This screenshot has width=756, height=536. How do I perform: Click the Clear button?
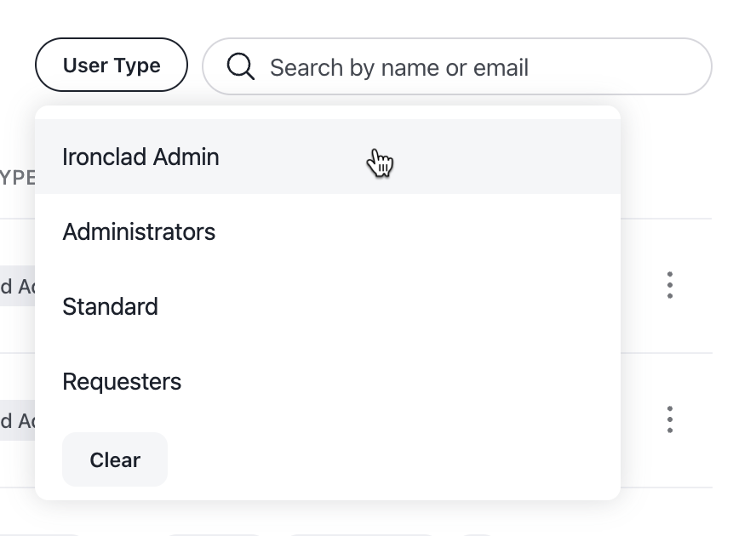115,459
